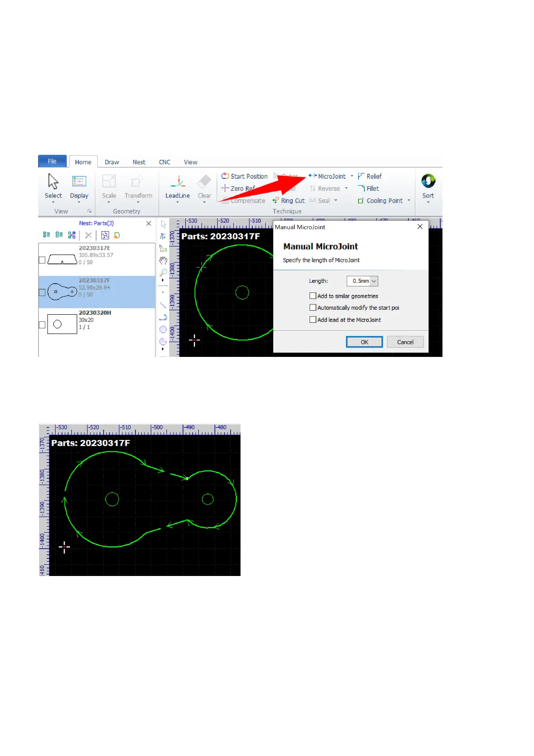The height and width of the screenshot is (756, 534).
Task: Select the polyline arc drawing tool
Action: pyautogui.click(x=163, y=317)
